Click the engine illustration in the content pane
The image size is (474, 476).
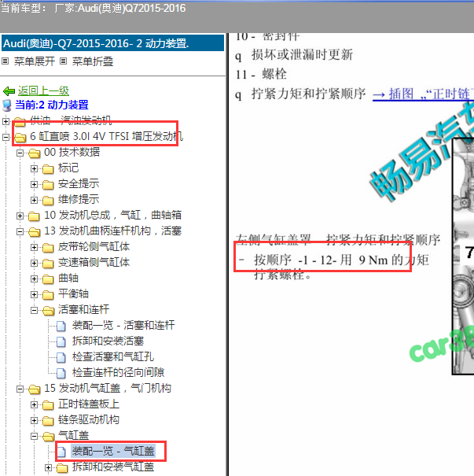pyautogui.click(x=463, y=256)
